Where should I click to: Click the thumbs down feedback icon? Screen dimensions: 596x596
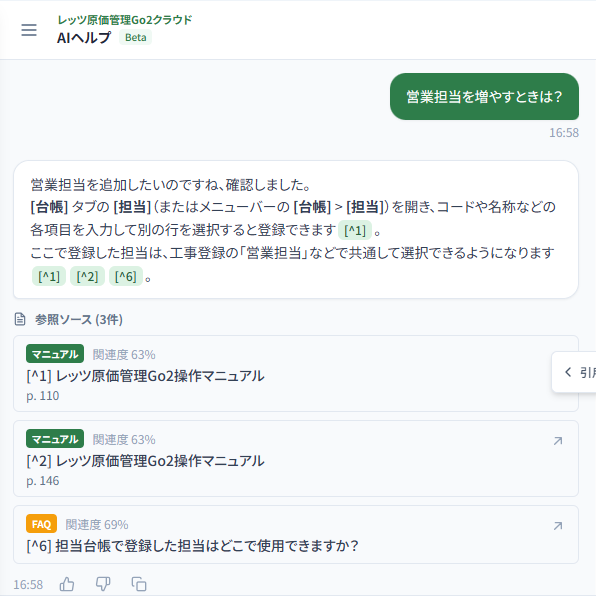pyautogui.click(x=103, y=584)
